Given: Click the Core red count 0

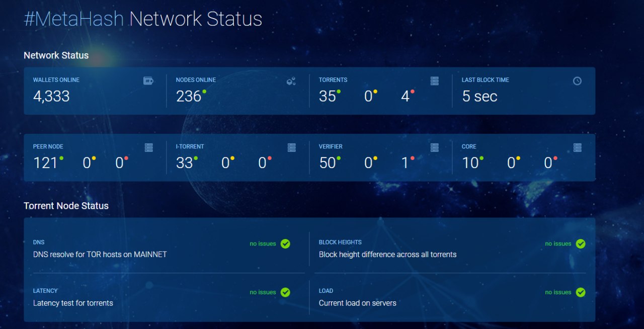Looking at the screenshot, I should [x=548, y=163].
